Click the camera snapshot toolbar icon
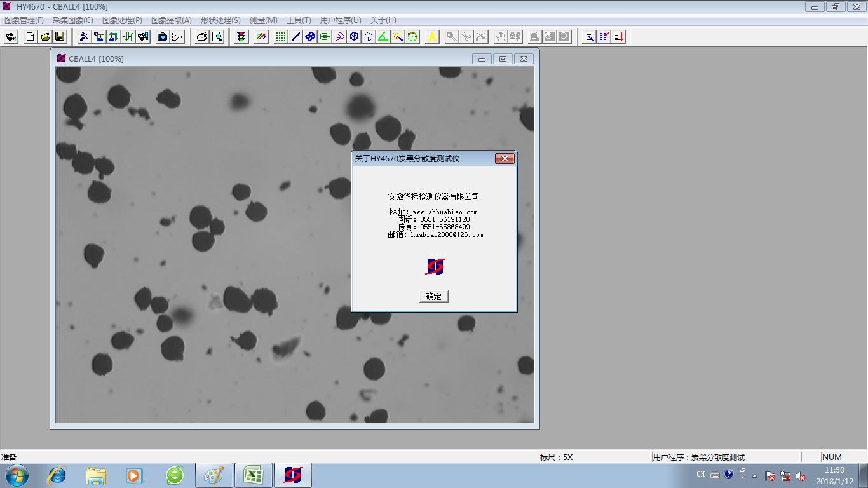This screenshot has width=868, height=488. click(x=163, y=37)
